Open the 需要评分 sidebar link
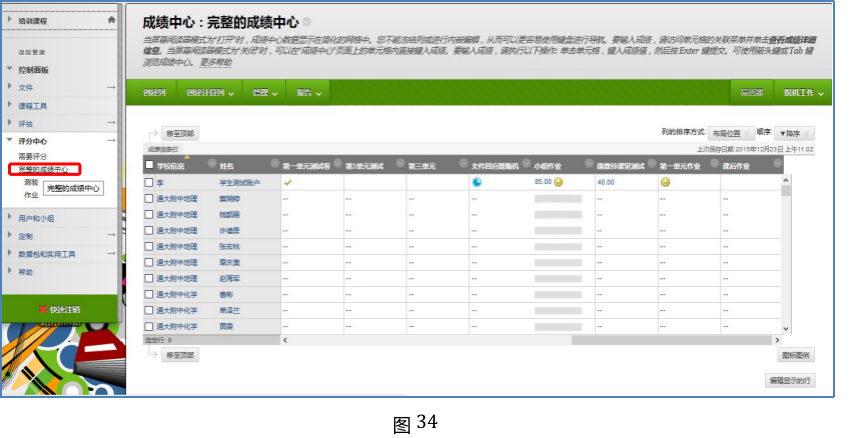850x438 pixels. (x=33, y=156)
